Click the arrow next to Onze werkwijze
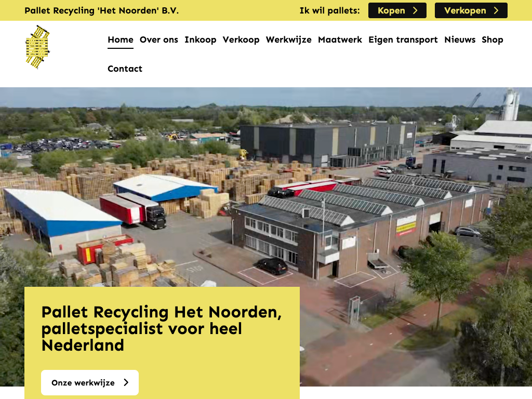 pyautogui.click(x=126, y=382)
